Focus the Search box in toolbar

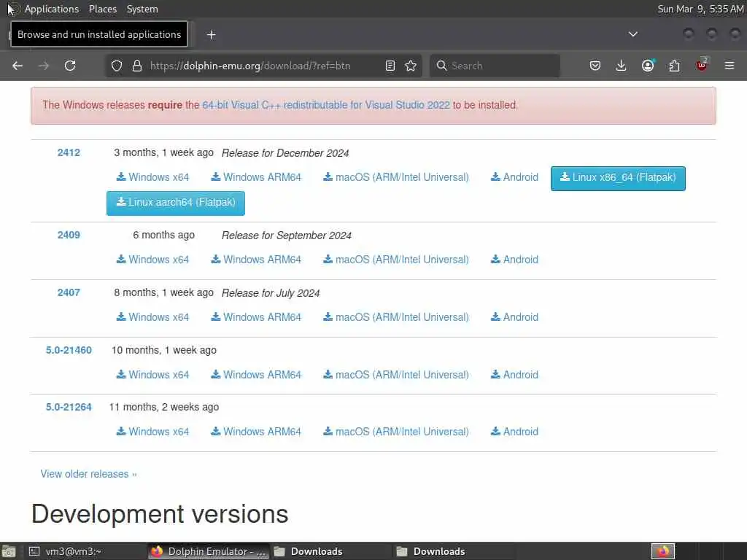coord(495,66)
